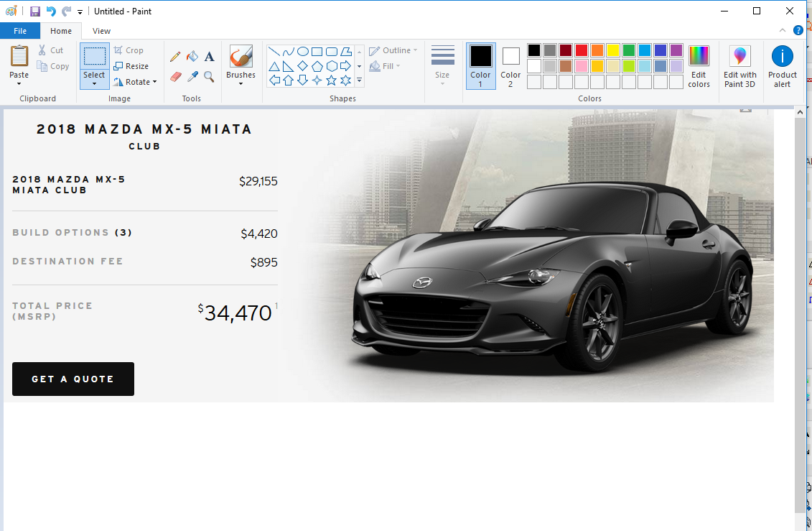Expand the Select dropdown arrow
Viewport: 812px width, 531px height.
coord(94,84)
